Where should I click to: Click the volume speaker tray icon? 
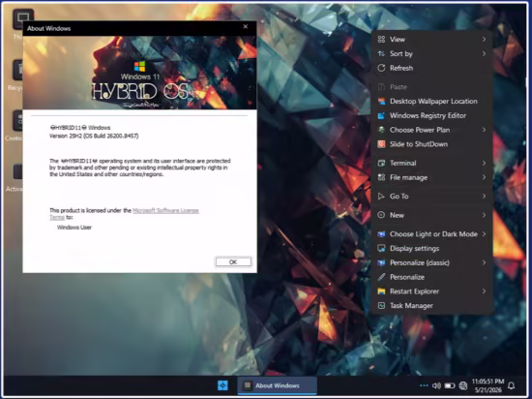436,385
